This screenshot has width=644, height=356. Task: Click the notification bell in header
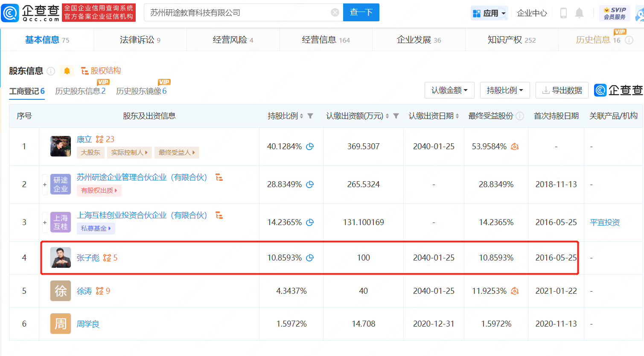coord(579,13)
